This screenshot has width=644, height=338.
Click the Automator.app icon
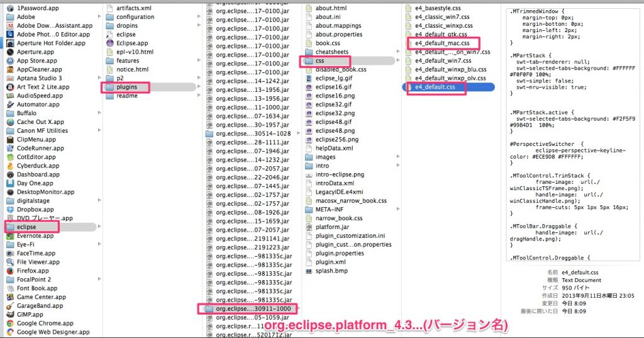pyautogui.click(x=10, y=104)
